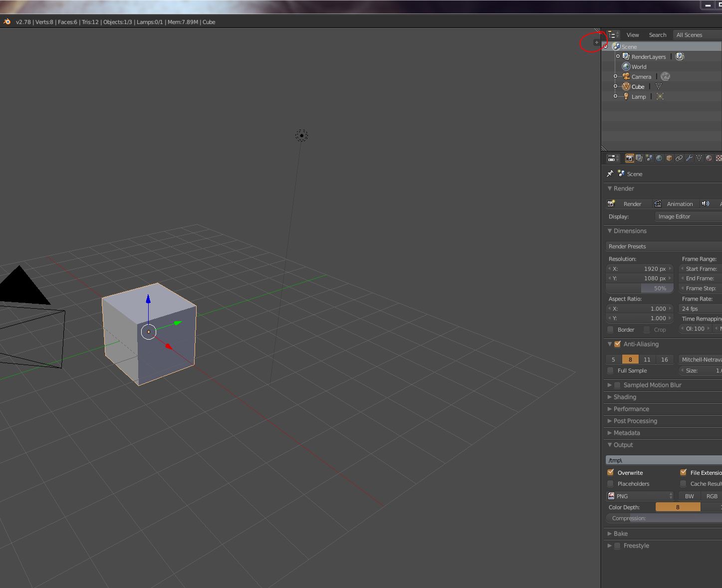Disable the Anti-Aliasing checkbox
The image size is (722, 588).
(618, 344)
